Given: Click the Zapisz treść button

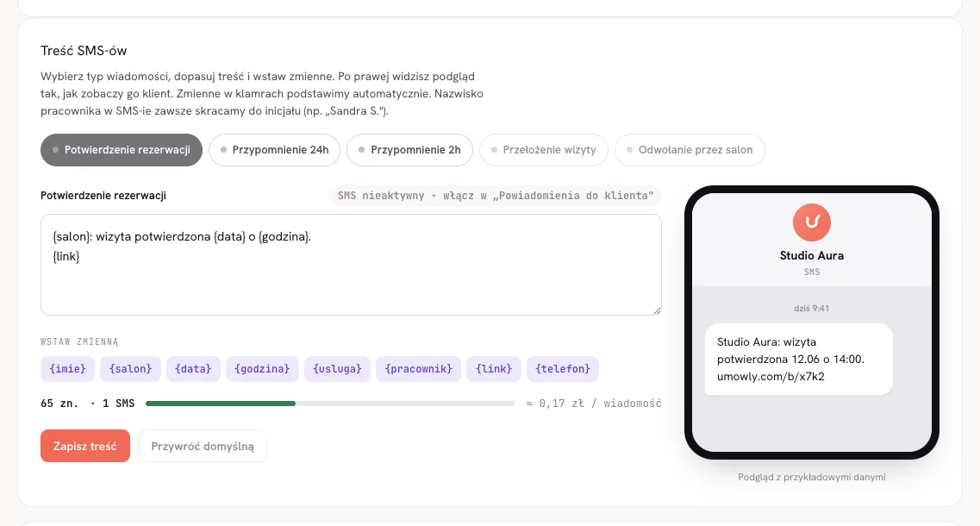Looking at the screenshot, I should (85, 446).
